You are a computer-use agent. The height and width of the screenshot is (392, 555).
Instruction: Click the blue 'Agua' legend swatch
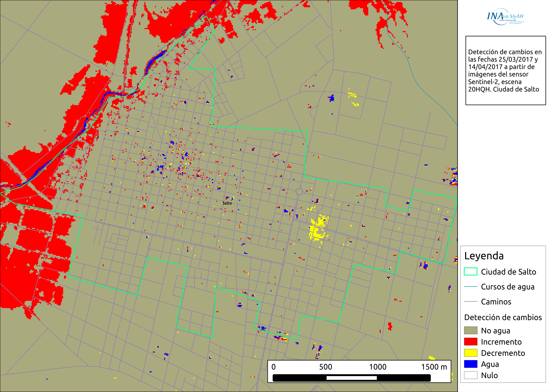click(471, 364)
